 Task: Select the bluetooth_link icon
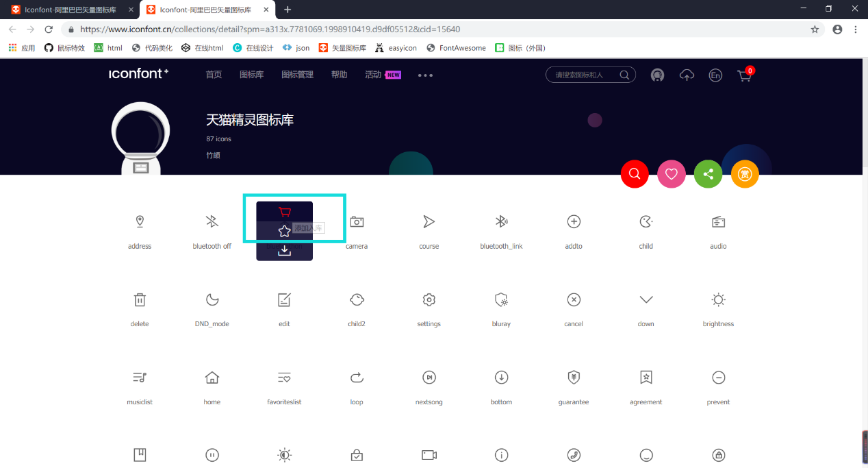click(x=501, y=221)
